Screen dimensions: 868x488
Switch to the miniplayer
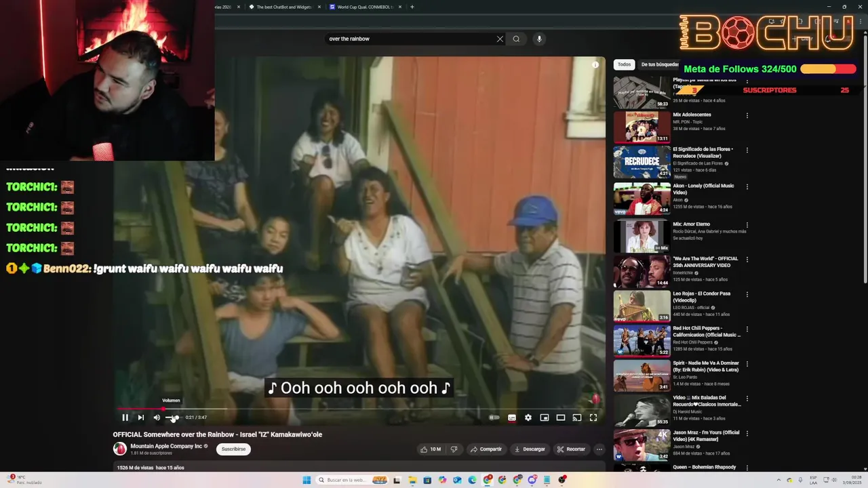(x=545, y=418)
